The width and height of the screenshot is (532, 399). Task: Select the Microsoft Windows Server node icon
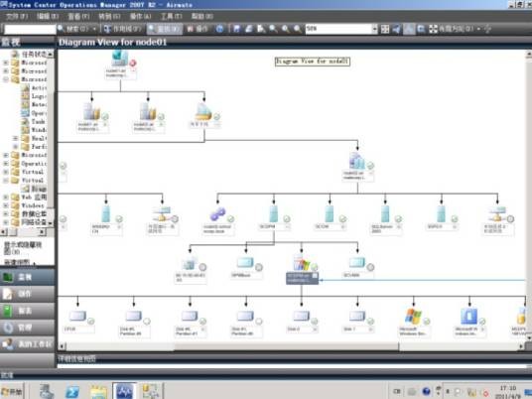point(413,317)
